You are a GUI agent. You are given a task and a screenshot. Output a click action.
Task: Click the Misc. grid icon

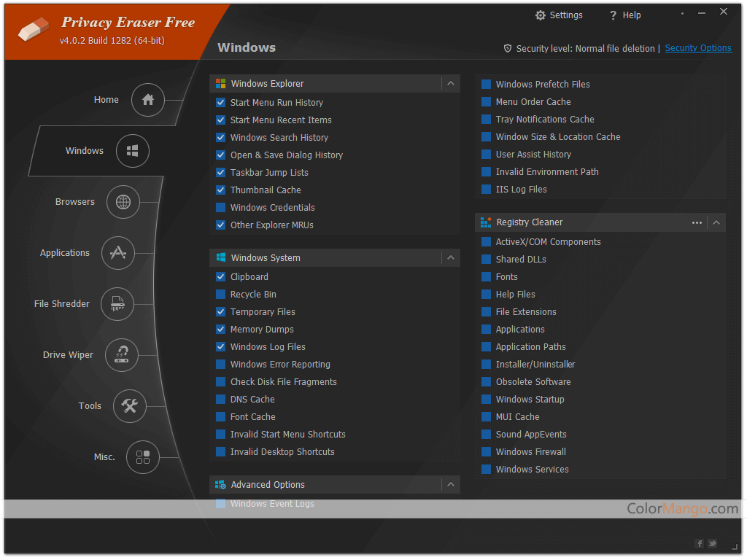click(143, 457)
